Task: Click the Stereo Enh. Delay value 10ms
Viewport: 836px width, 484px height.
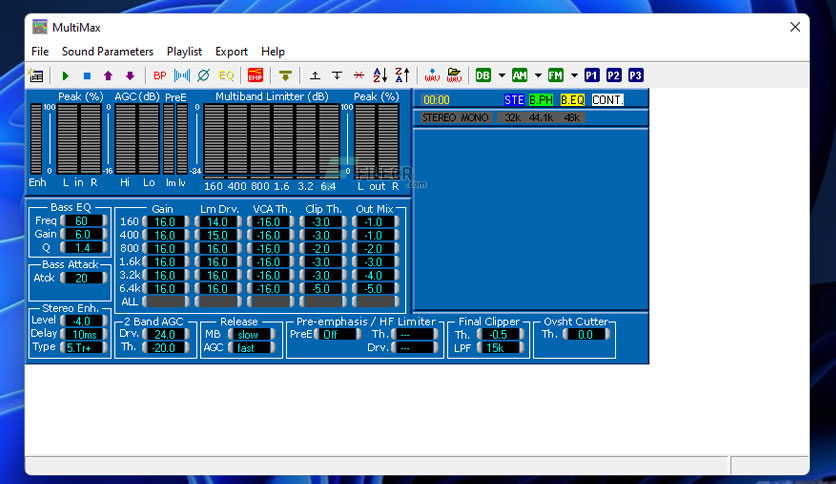Action: click(84, 334)
